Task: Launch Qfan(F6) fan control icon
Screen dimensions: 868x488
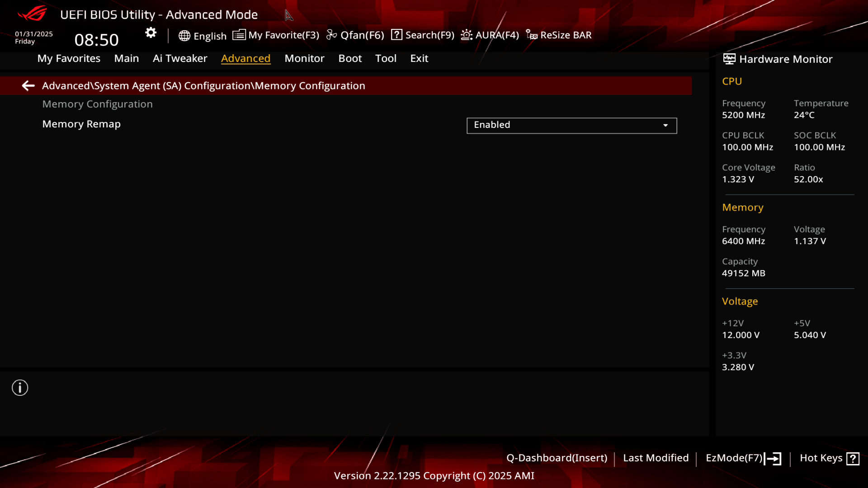Action: click(331, 35)
